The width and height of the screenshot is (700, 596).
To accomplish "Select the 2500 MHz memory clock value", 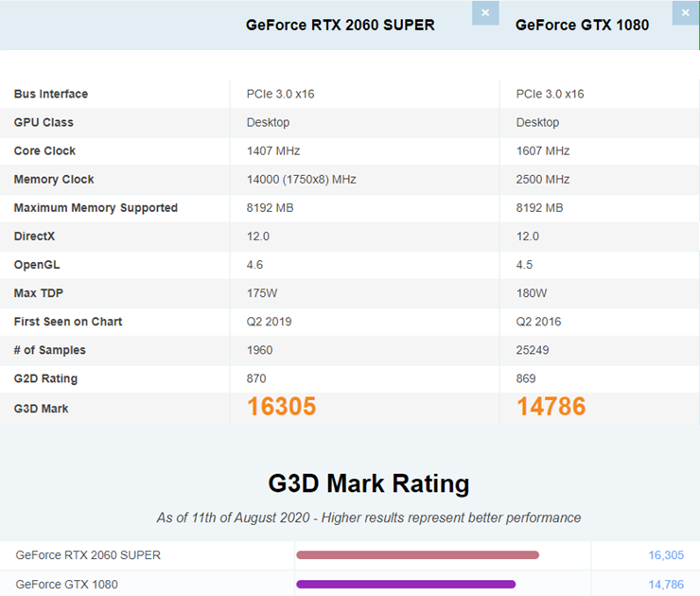I will pos(543,180).
